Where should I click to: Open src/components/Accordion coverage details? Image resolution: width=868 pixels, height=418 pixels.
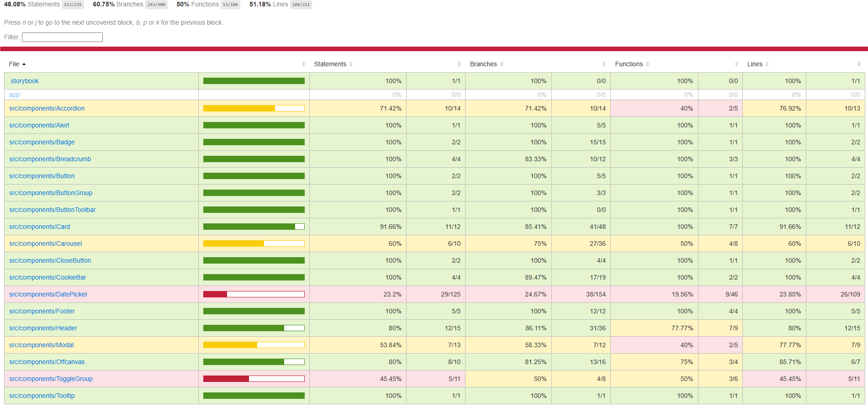tap(47, 108)
